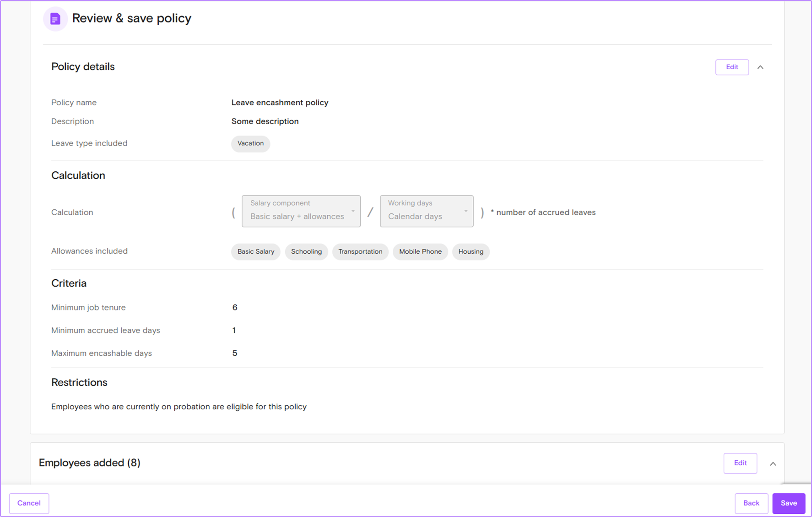The height and width of the screenshot is (517, 812).
Task: Click the Minimum job tenure value 6
Action: [235, 307]
